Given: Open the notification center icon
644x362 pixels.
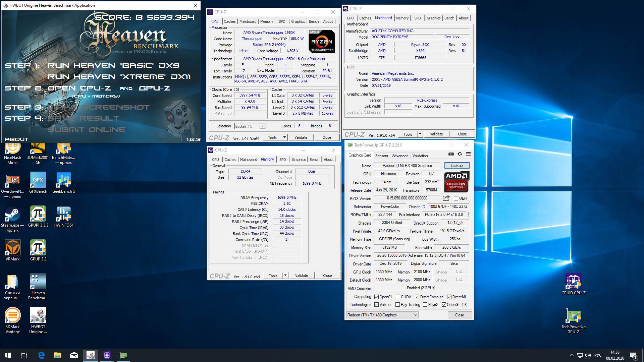Looking at the screenshot, I should [x=634, y=355].
